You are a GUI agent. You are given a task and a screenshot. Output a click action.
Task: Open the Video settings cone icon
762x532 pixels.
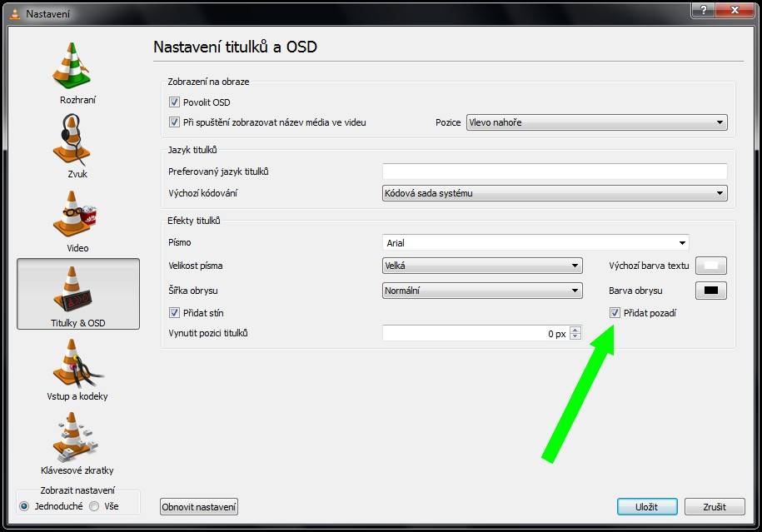click(74, 214)
